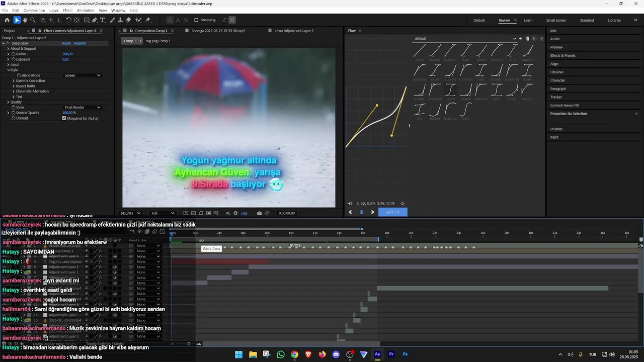644x362 pixels.
Task: Take a snapshot with the camera icon
Action: click(259, 213)
